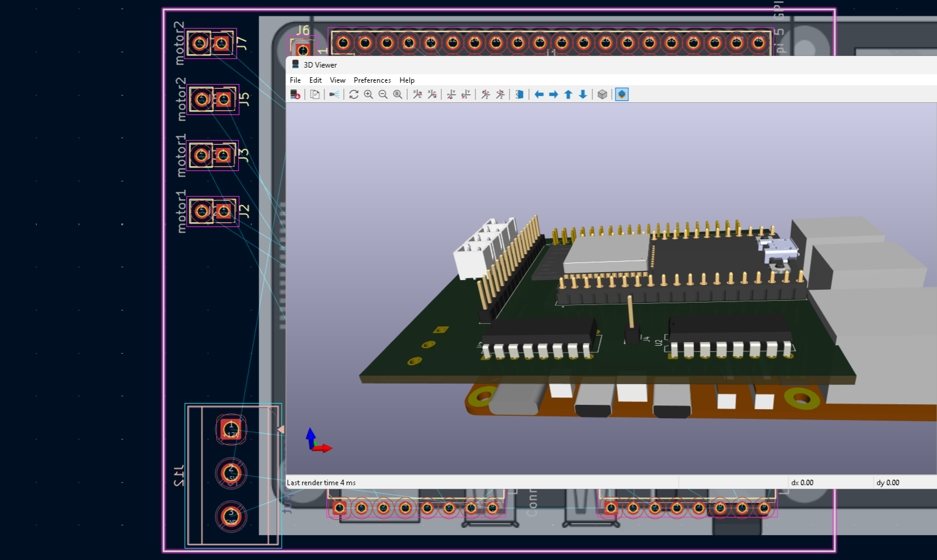Zoom in using the magnifier plus icon
This screenshot has width=937, height=560.
coord(368,94)
